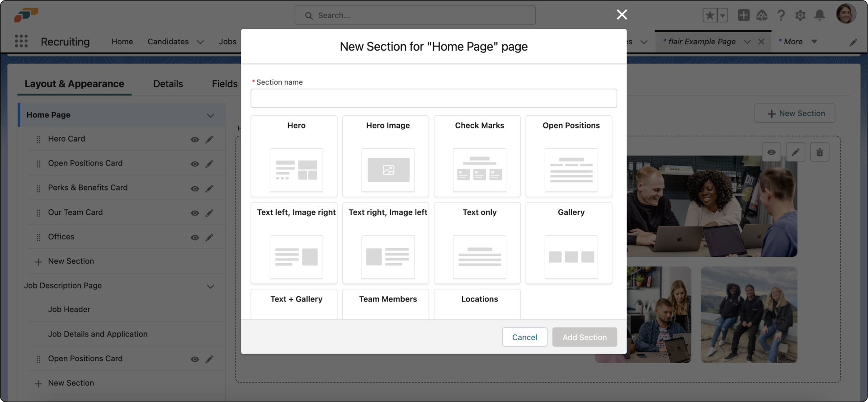868x402 pixels.
Task: Select the Text left, Image right layout
Action: pyautogui.click(x=294, y=243)
